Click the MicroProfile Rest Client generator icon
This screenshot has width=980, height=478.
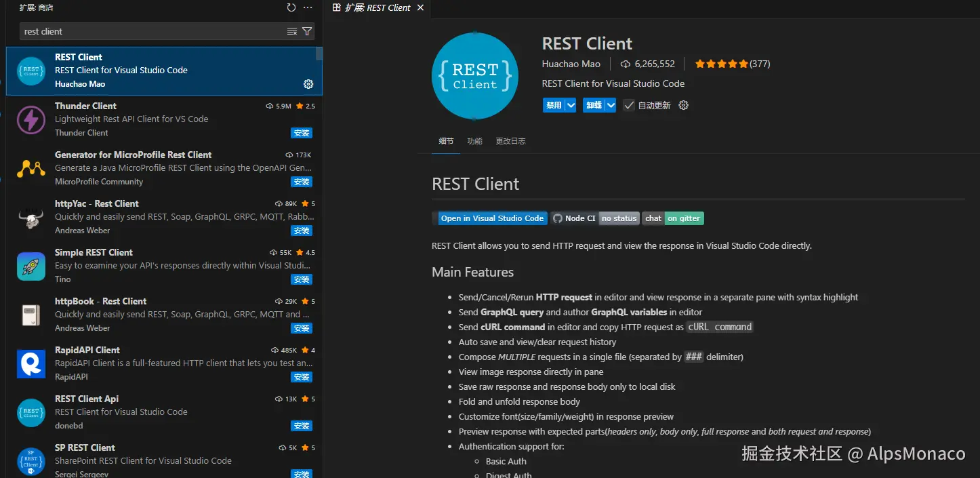pyautogui.click(x=30, y=168)
